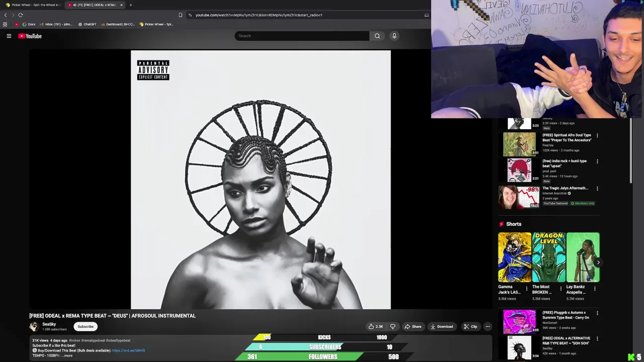Click the search magnifier button
Screen dimensions: 644x362
click(x=377, y=36)
